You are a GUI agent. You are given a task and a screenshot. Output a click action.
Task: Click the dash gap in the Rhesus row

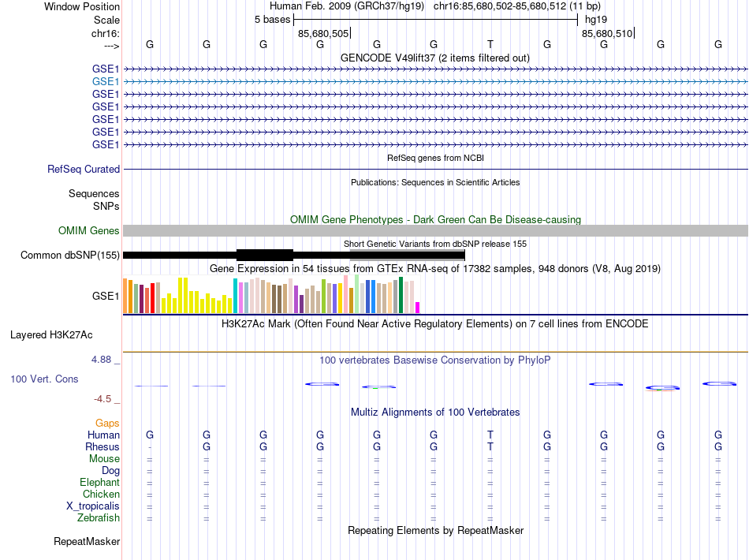[x=150, y=447]
